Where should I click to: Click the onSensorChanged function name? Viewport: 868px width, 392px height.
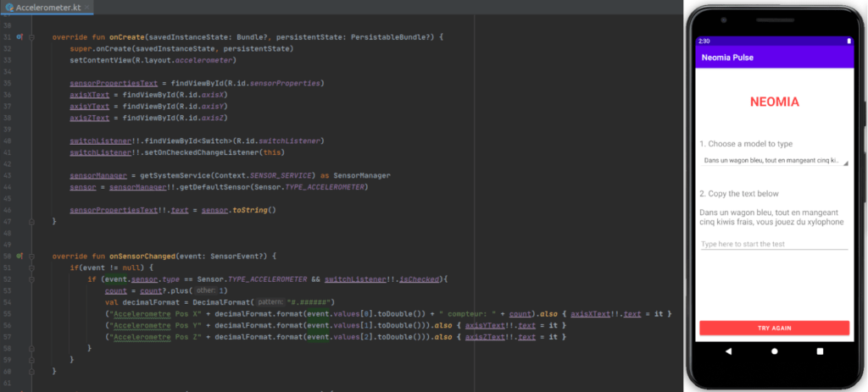(x=142, y=257)
